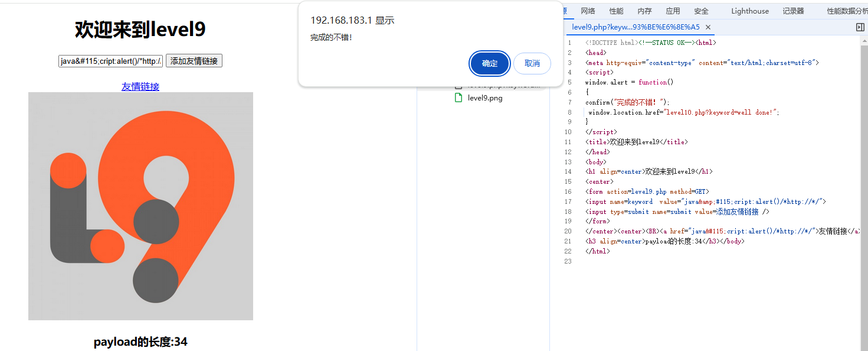
Task: Click the 'window.alert = function()' code line
Action: [x=629, y=82]
